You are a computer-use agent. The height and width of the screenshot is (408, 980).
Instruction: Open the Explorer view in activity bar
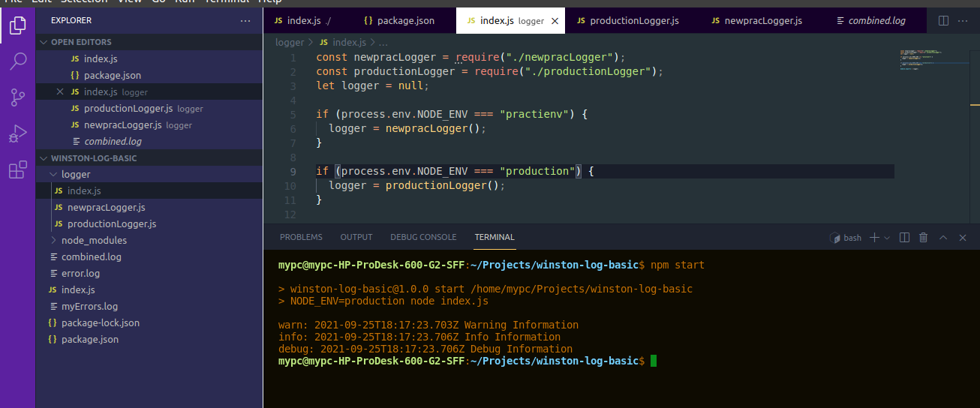pos(18,26)
